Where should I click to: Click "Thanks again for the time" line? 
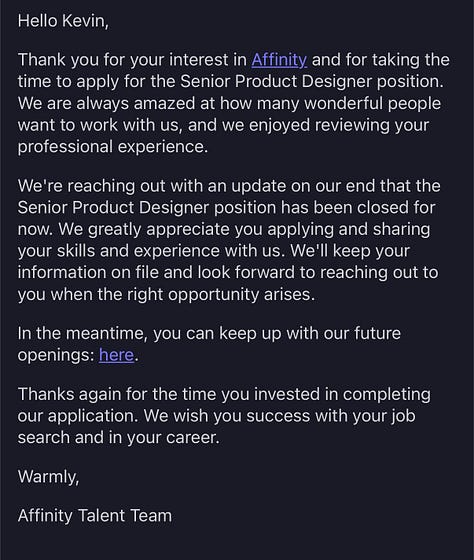click(224, 394)
